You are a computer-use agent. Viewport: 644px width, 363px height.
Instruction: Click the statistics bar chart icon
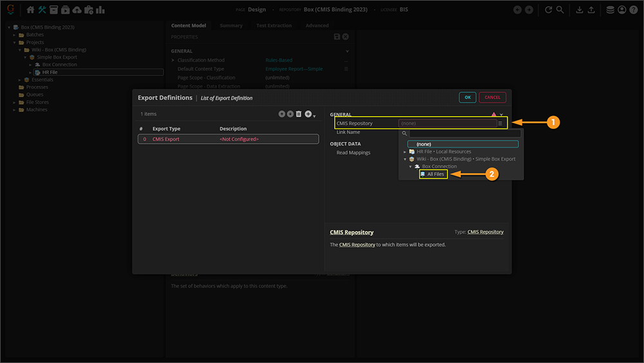pos(100,10)
